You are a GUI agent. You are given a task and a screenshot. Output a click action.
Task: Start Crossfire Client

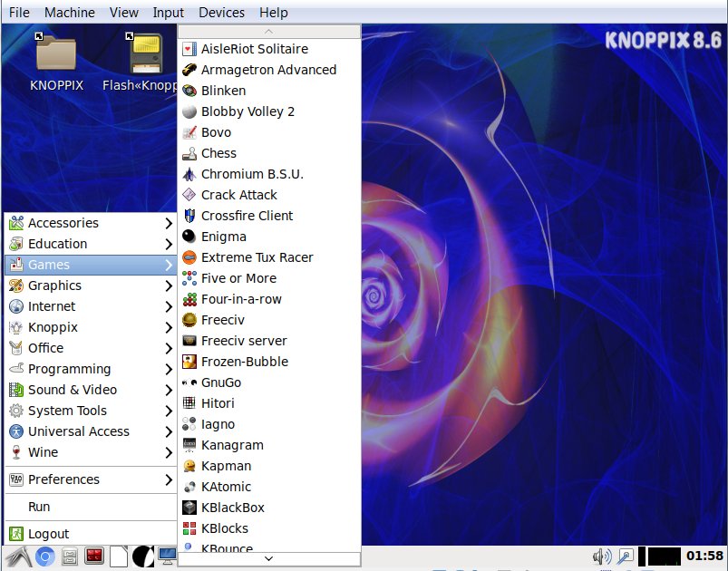click(x=269, y=216)
